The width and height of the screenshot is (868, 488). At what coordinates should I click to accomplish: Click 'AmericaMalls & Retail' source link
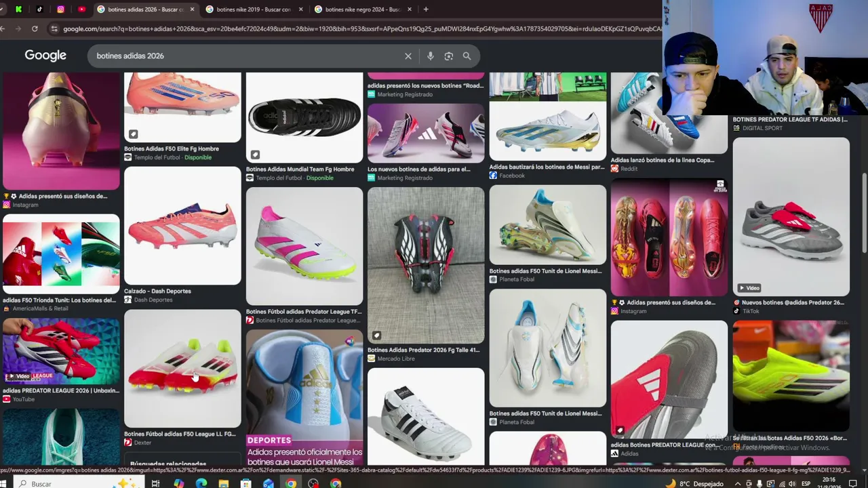click(40, 308)
